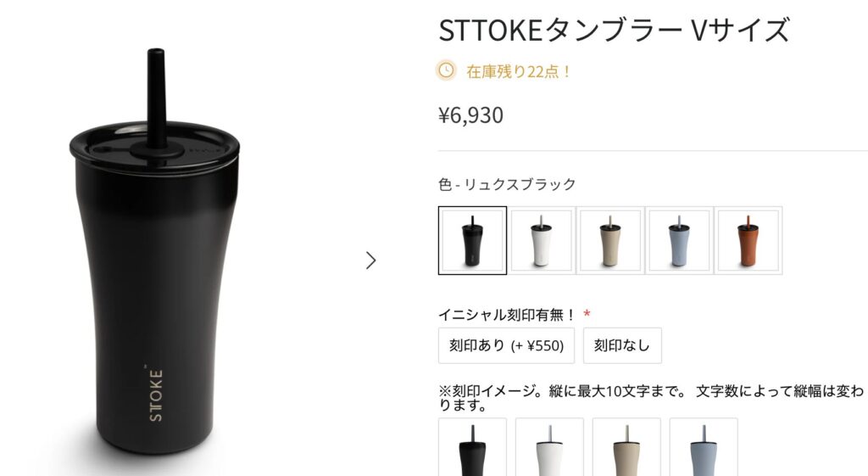
Task: Pick the terracotta orange tumbler color
Action: pyautogui.click(x=748, y=240)
